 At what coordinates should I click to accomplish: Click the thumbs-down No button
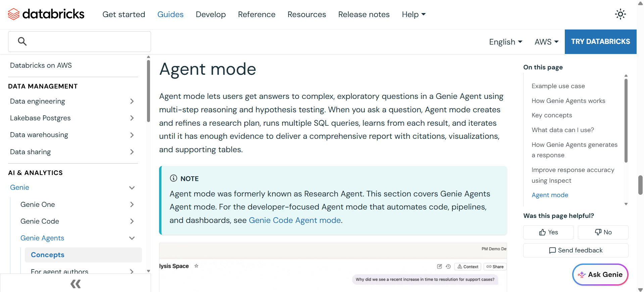click(x=603, y=232)
